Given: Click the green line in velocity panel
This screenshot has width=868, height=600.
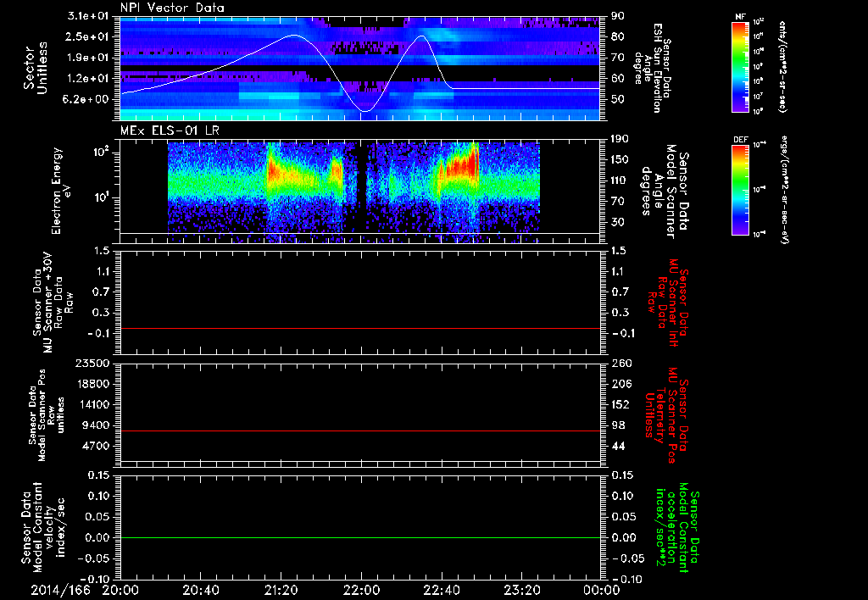Looking at the screenshot, I should point(359,537).
